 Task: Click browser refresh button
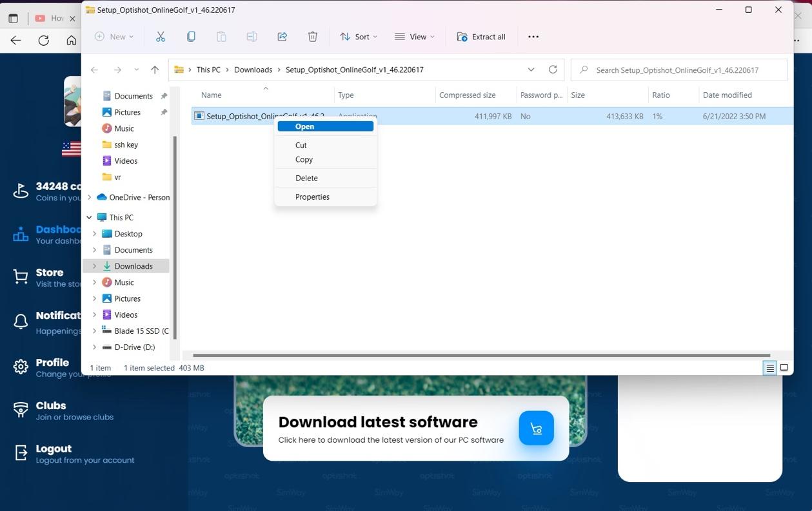tap(43, 41)
